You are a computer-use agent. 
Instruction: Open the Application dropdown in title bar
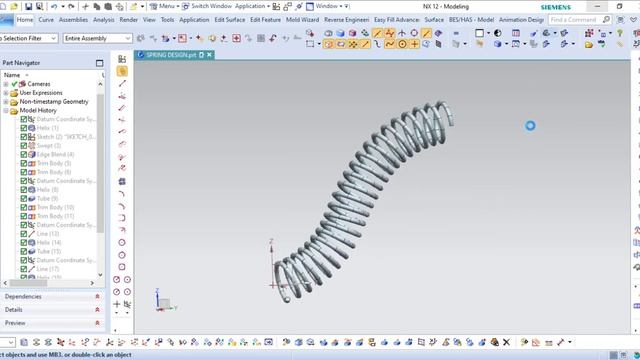252,6
